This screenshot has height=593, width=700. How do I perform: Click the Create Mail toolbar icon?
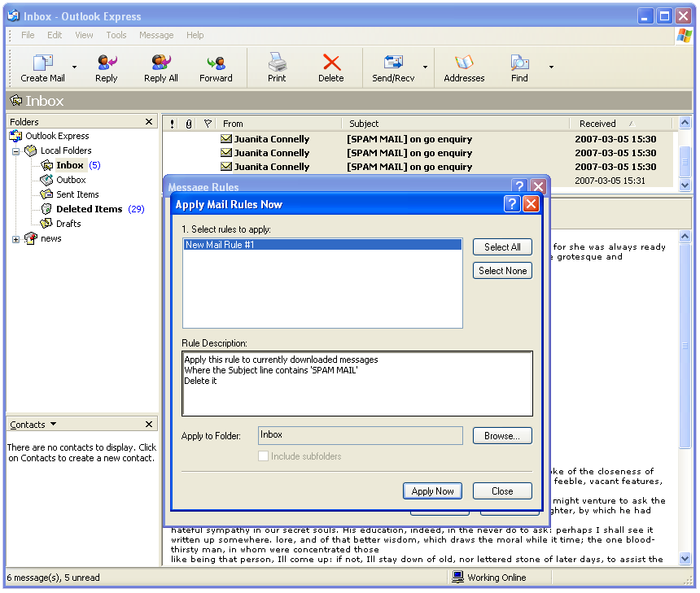42,63
